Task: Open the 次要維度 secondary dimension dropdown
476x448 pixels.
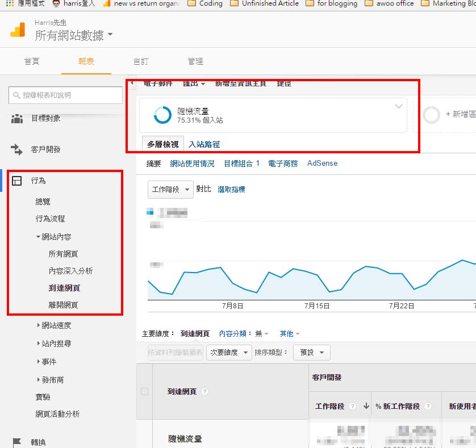Action: click(229, 353)
